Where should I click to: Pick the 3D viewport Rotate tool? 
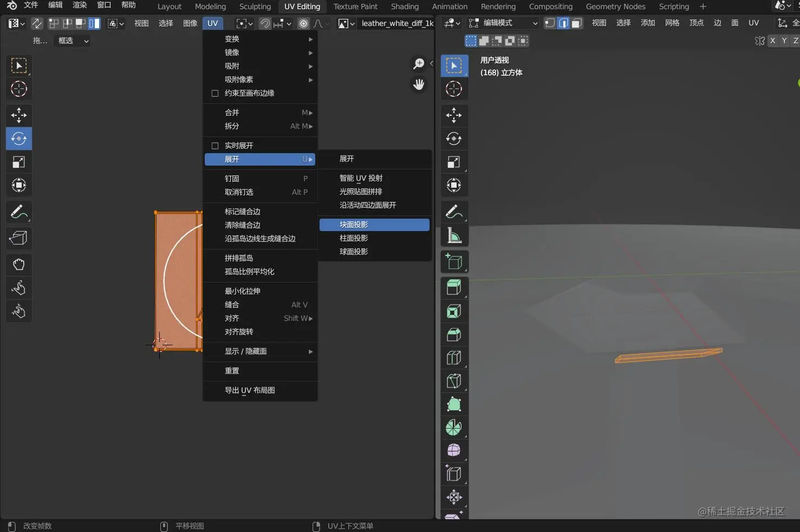(x=454, y=139)
